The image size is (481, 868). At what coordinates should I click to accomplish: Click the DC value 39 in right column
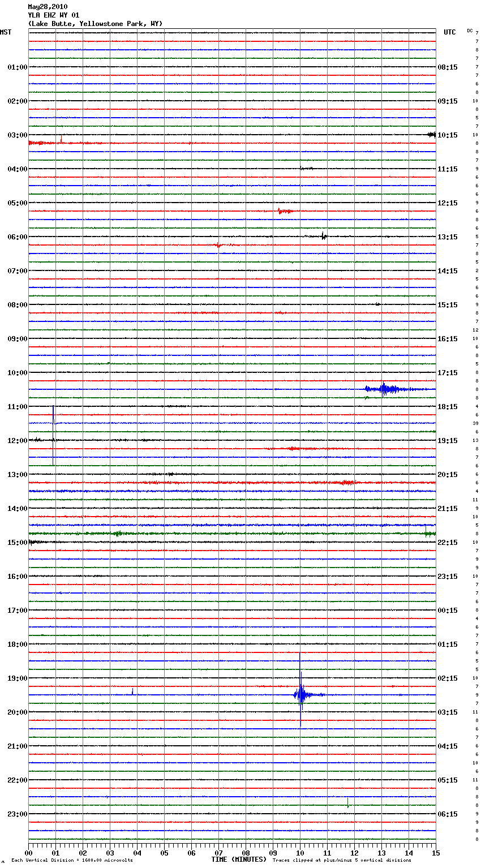point(475,423)
